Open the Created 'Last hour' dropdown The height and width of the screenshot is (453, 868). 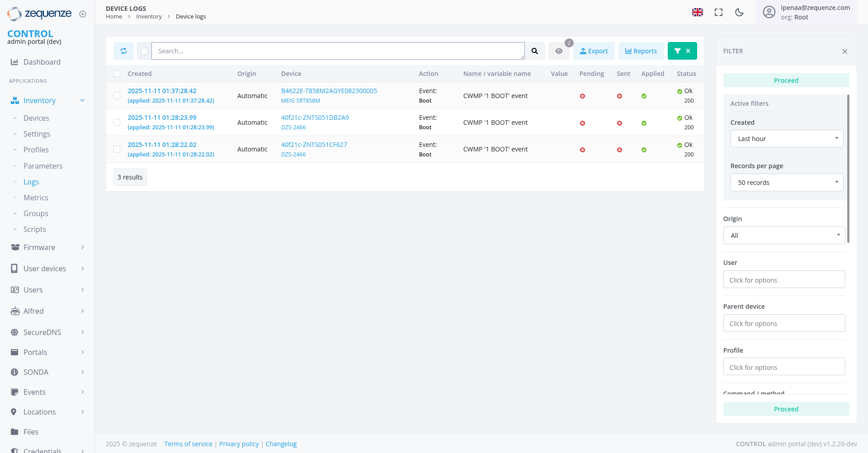(787, 139)
